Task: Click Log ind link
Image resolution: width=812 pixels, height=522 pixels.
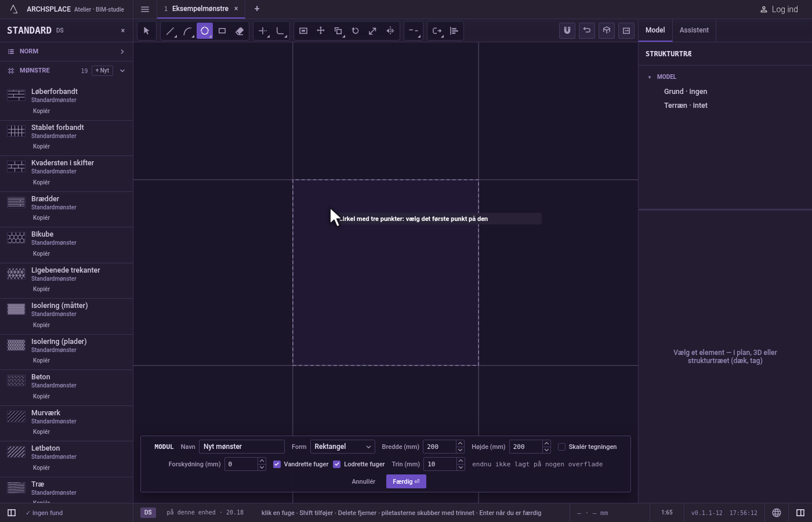Action: click(x=779, y=9)
